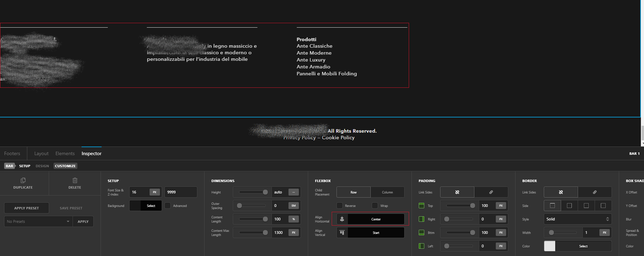Select linked sides chain icon under Border

(x=595, y=192)
